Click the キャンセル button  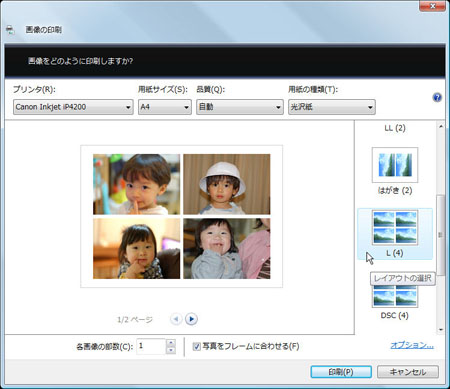(x=408, y=372)
